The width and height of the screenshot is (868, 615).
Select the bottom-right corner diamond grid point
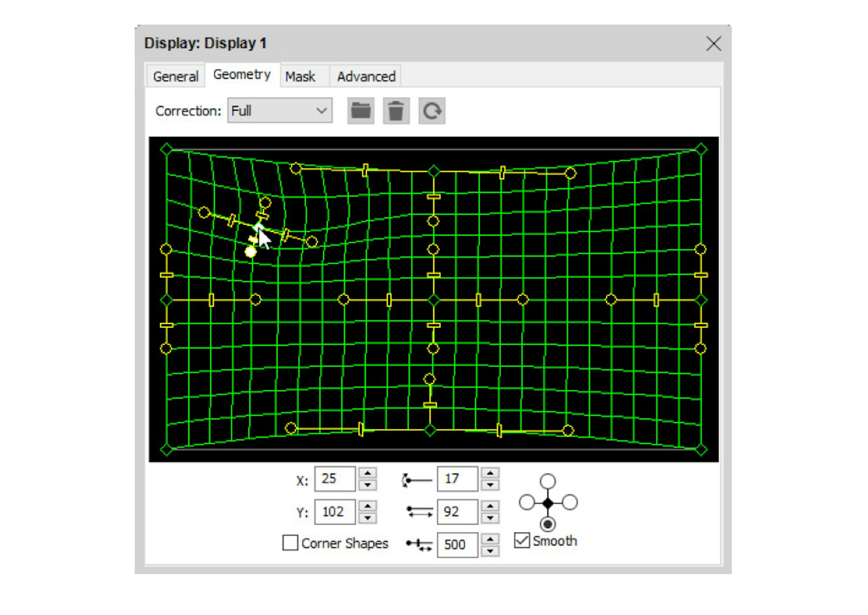click(701, 450)
